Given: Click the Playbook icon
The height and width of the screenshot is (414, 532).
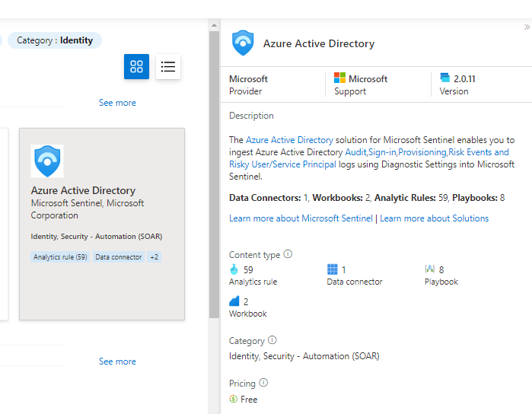Looking at the screenshot, I should [x=430, y=269].
